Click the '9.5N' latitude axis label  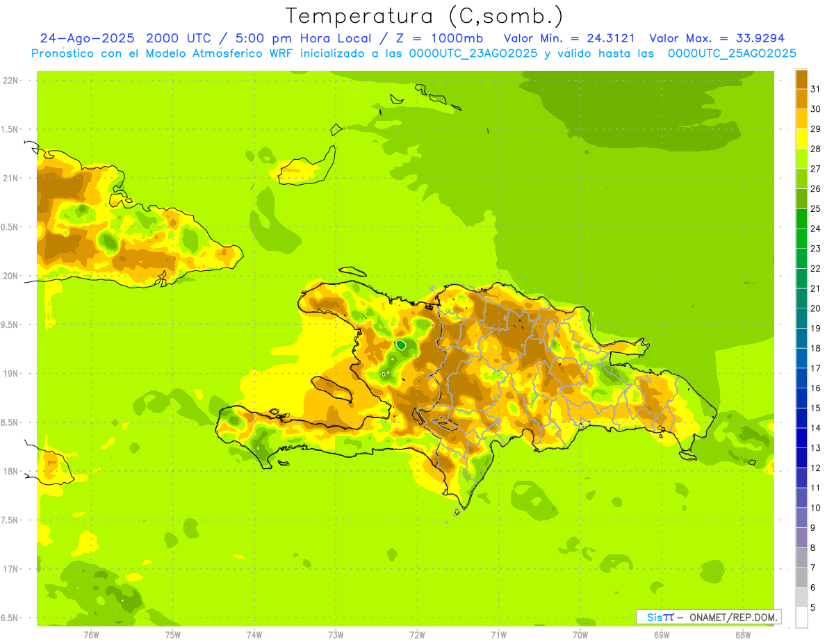coord(10,324)
